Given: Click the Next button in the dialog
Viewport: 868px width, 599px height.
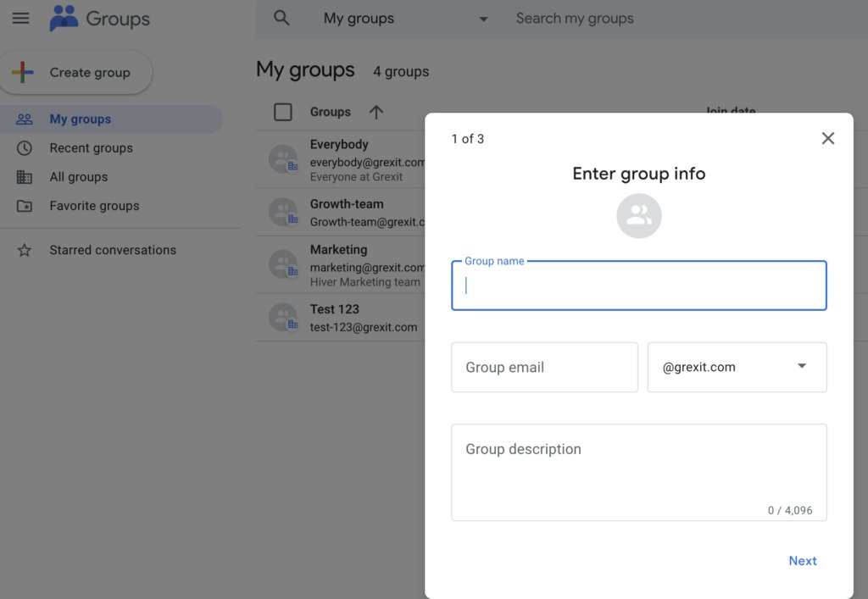Looking at the screenshot, I should pyautogui.click(x=802, y=560).
